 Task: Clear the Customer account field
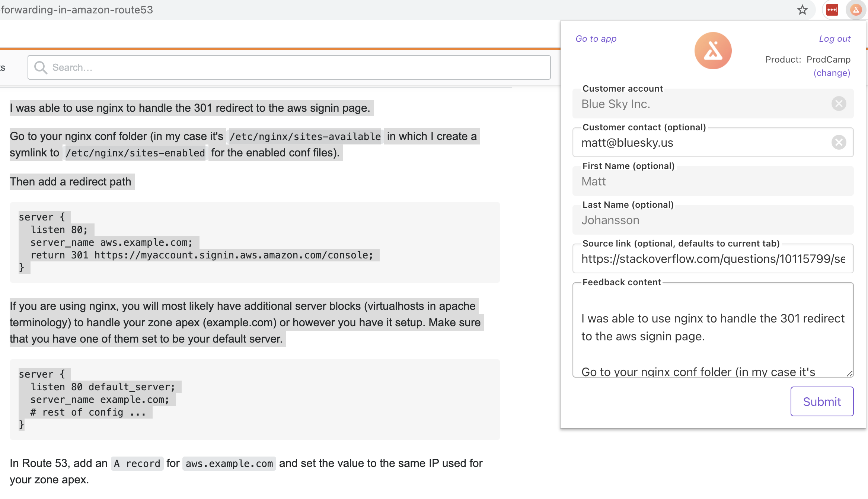point(839,104)
